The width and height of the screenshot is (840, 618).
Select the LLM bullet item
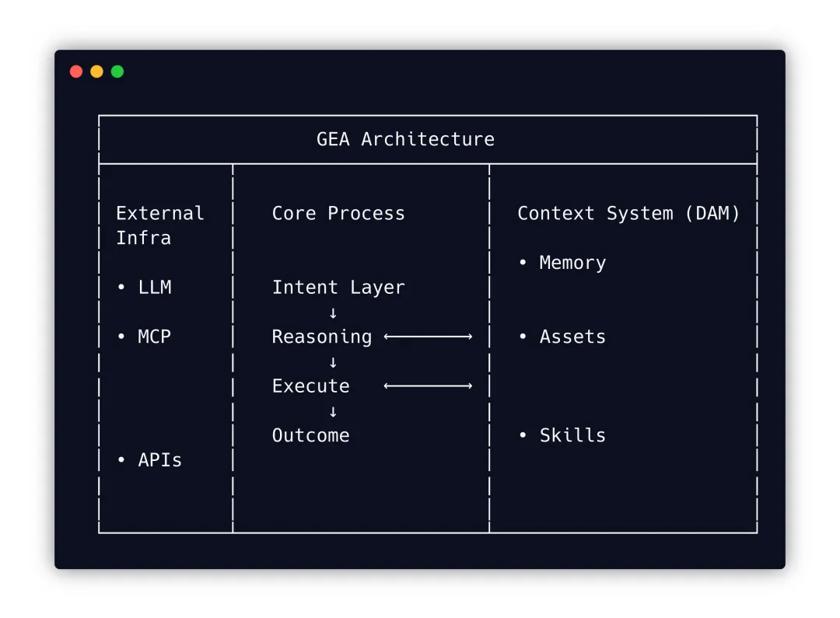coord(153,288)
